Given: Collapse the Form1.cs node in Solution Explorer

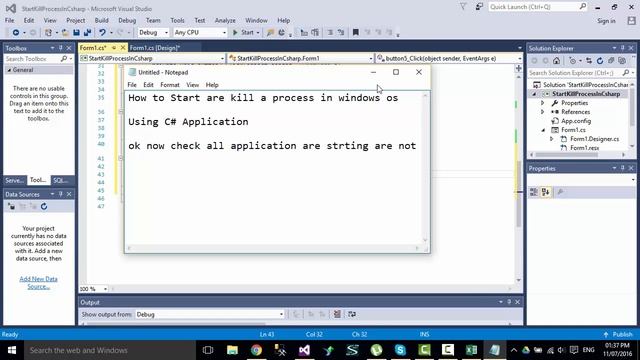Looking at the screenshot, I should click(543, 130).
